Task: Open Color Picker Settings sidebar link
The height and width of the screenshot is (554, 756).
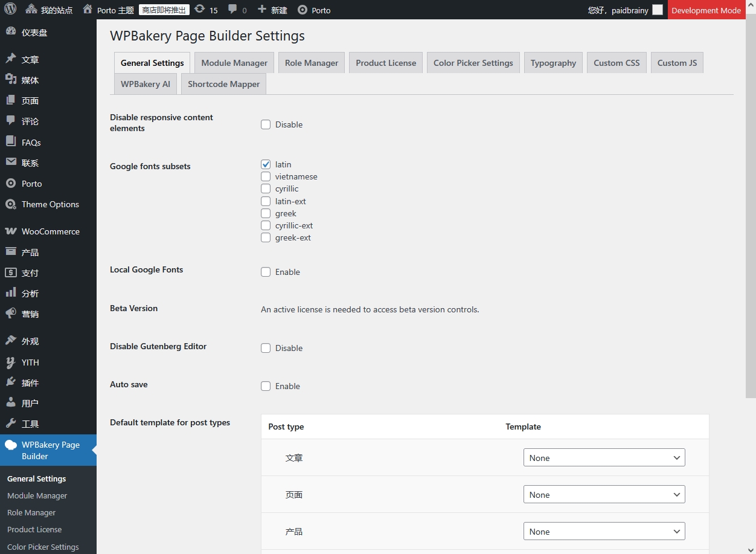Action: pos(43,547)
